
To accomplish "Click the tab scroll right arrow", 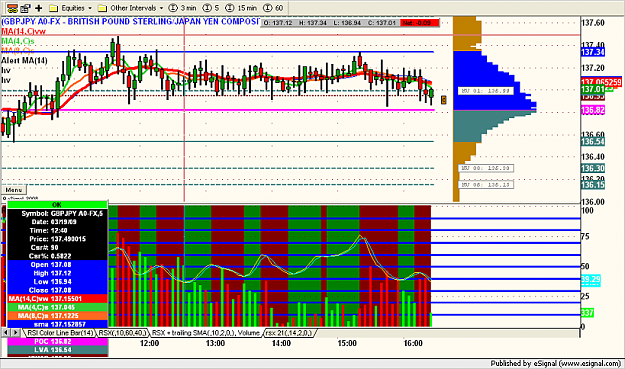I will (16, 332).
